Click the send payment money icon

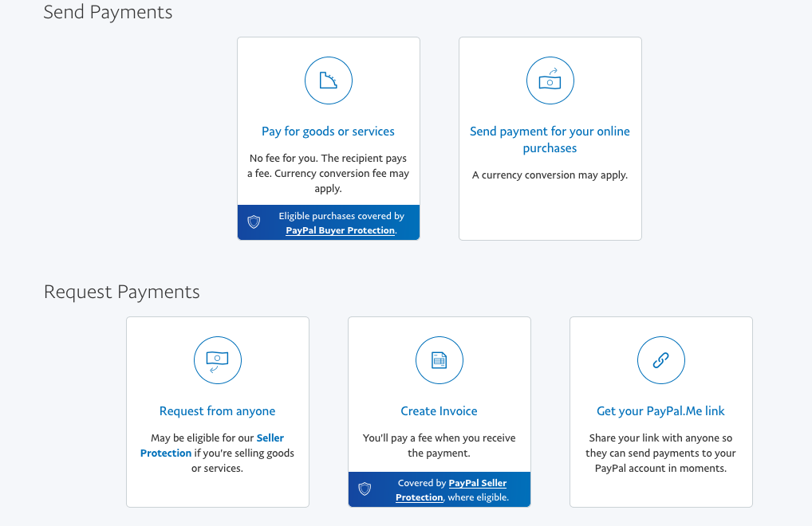550,80
